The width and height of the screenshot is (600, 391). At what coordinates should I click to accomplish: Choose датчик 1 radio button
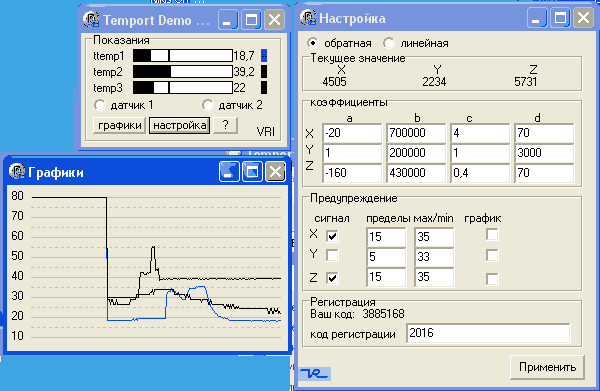tap(99, 105)
